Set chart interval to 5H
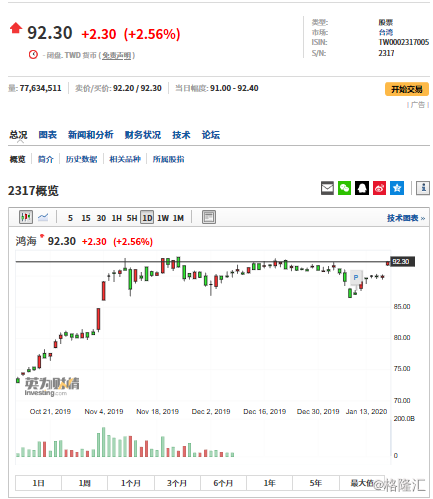This screenshot has height=499, width=433. [132, 218]
